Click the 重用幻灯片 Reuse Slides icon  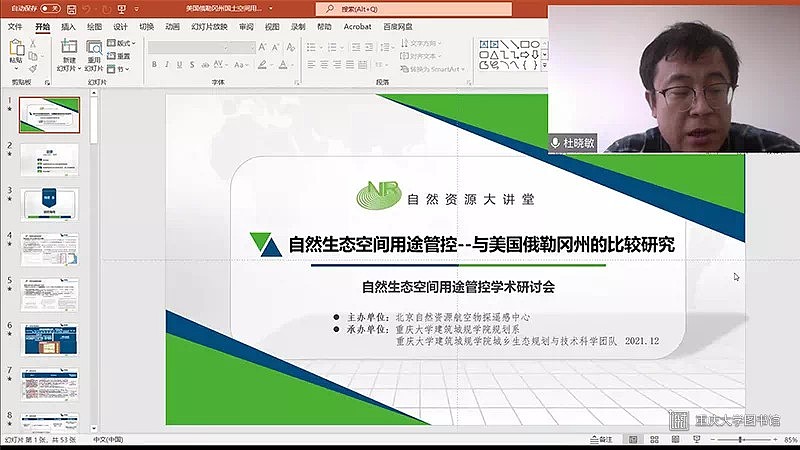tap(94, 47)
